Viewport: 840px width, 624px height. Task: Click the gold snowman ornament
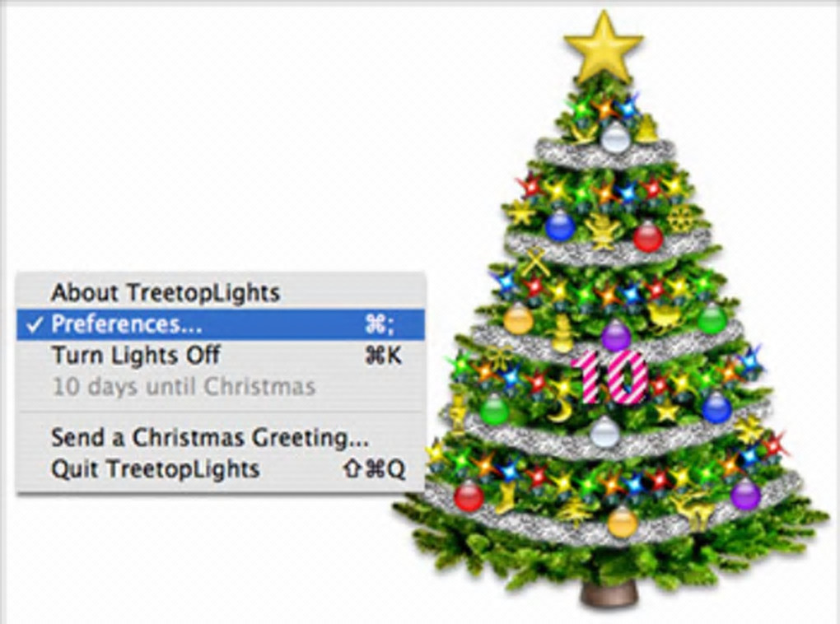pos(562,333)
